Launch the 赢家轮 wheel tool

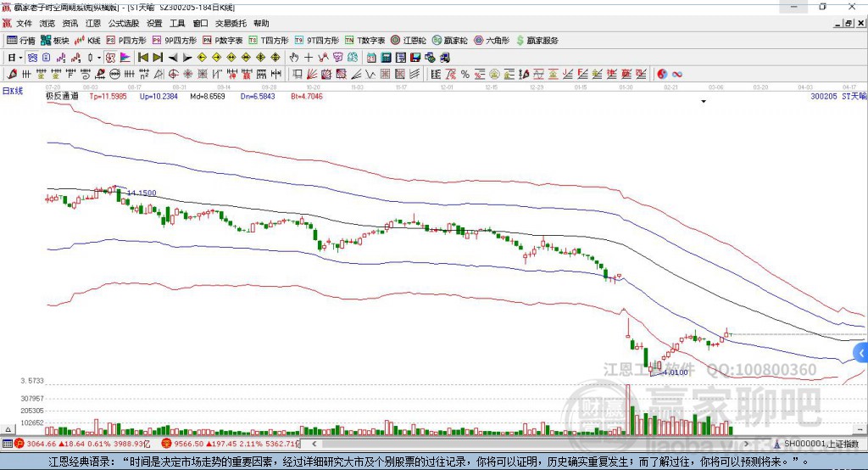(x=449, y=41)
